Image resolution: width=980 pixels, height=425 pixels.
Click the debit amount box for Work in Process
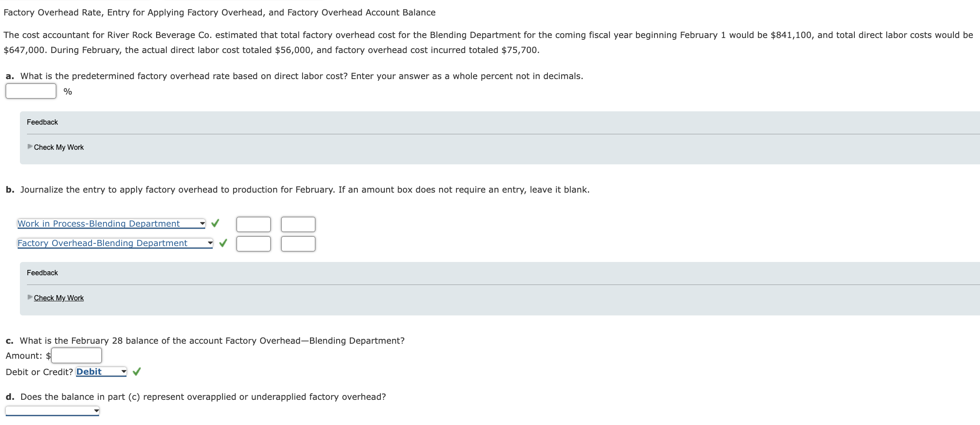coord(253,224)
